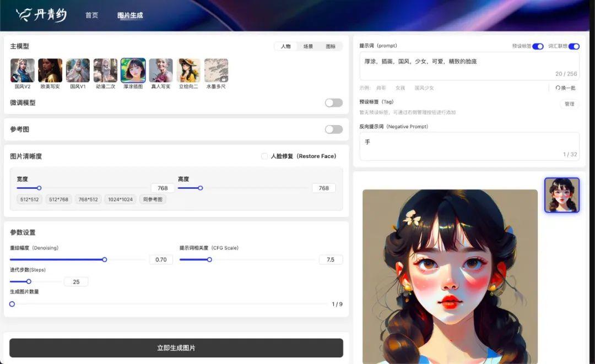Image resolution: width=595 pixels, height=364 pixels.
Task: Disable the 词汇联想 toggle
Action: 575,46
